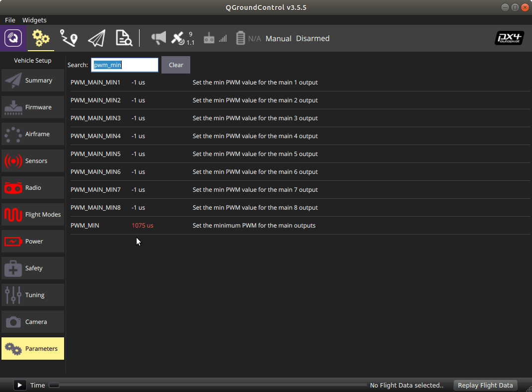The height and width of the screenshot is (392, 532).
Task: Show GPS satellite status icon
Action: pyautogui.click(x=177, y=38)
